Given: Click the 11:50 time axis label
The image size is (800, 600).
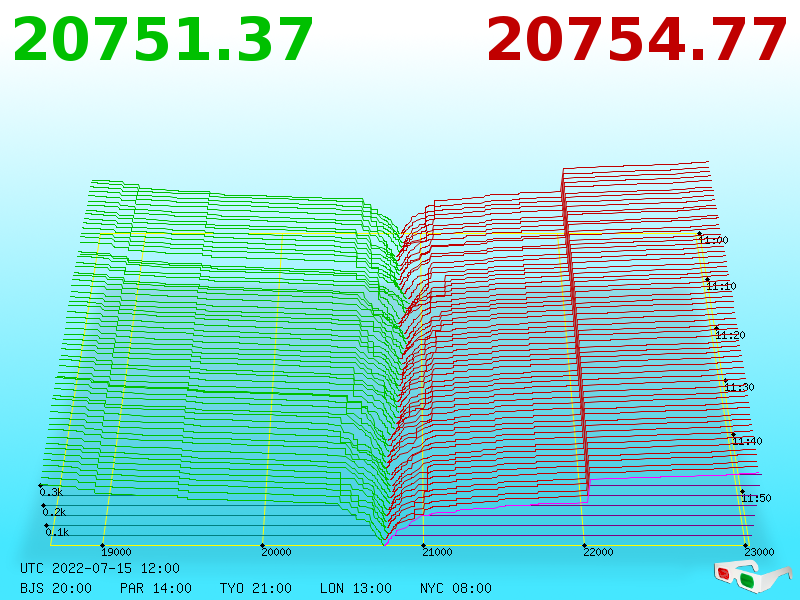Looking at the screenshot, I should 756,498.
